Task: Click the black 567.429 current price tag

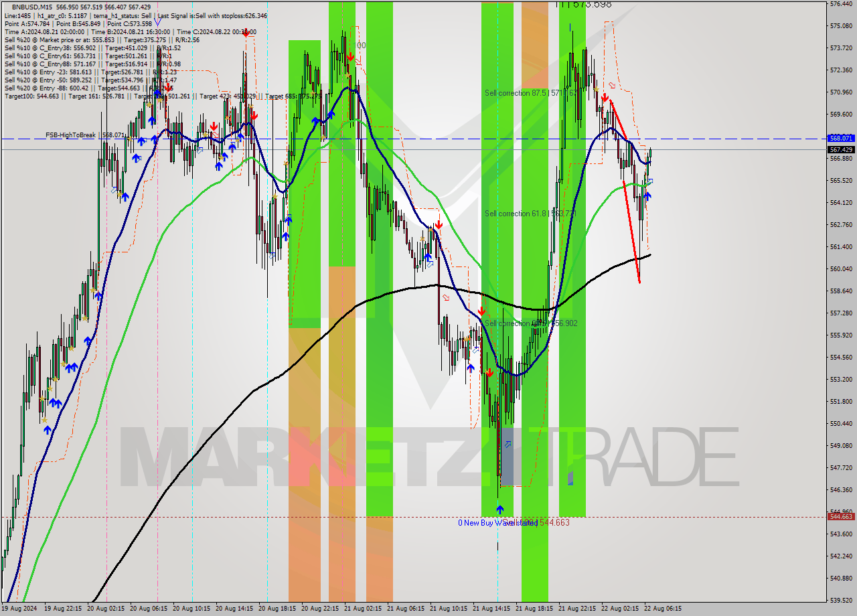Action: point(840,149)
